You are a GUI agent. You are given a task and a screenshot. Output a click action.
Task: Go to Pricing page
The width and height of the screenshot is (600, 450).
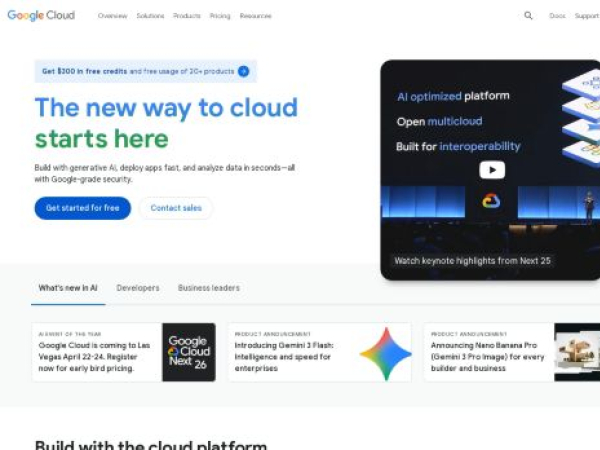point(220,16)
